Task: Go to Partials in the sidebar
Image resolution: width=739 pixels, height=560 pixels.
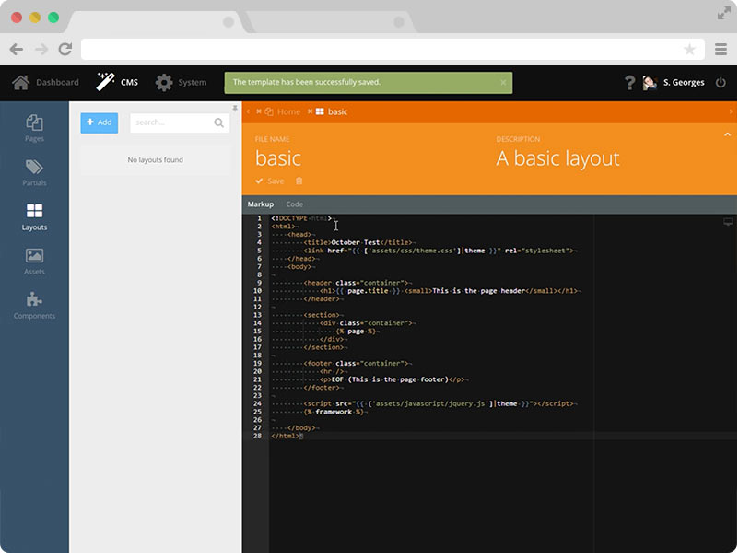Action: pyautogui.click(x=34, y=172)
